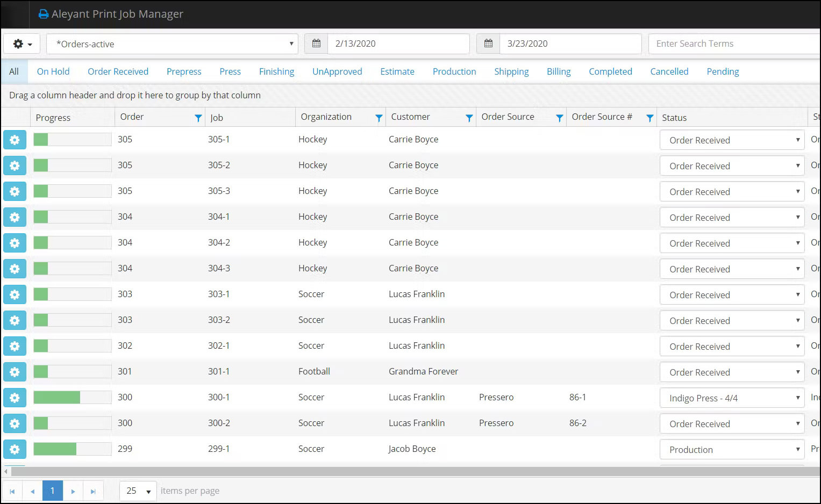The height and width of the screenshot is (504, 821).
Task: Open the calendar picker for the start date
Action: click(x=316, y=44)
